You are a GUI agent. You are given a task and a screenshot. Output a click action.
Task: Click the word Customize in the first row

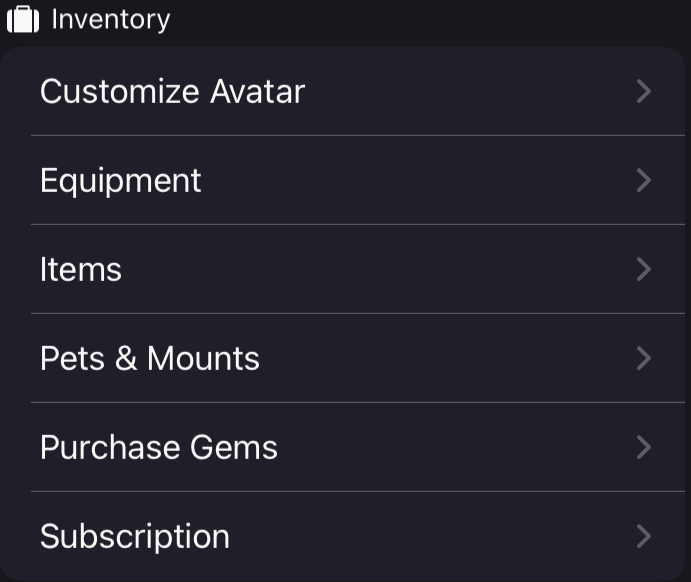[x=119, y=92]
